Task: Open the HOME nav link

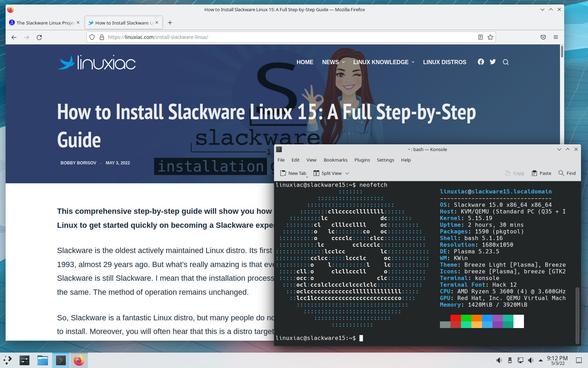Action: click(x=305, y=62)
